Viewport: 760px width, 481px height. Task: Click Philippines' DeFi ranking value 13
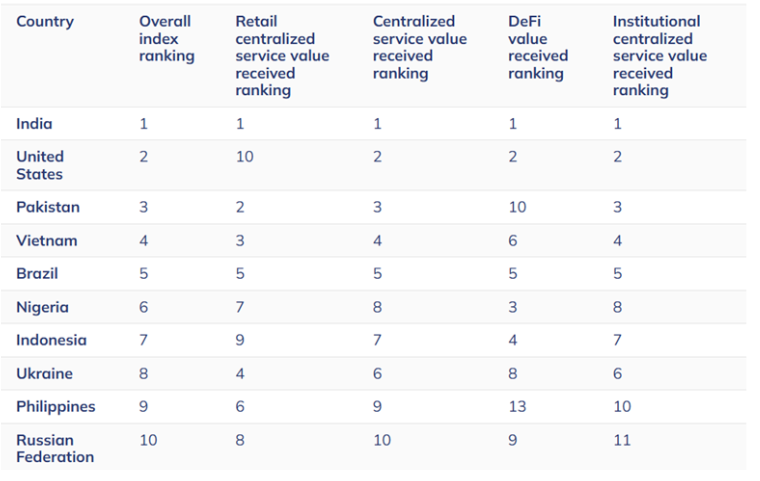point(516,407)
